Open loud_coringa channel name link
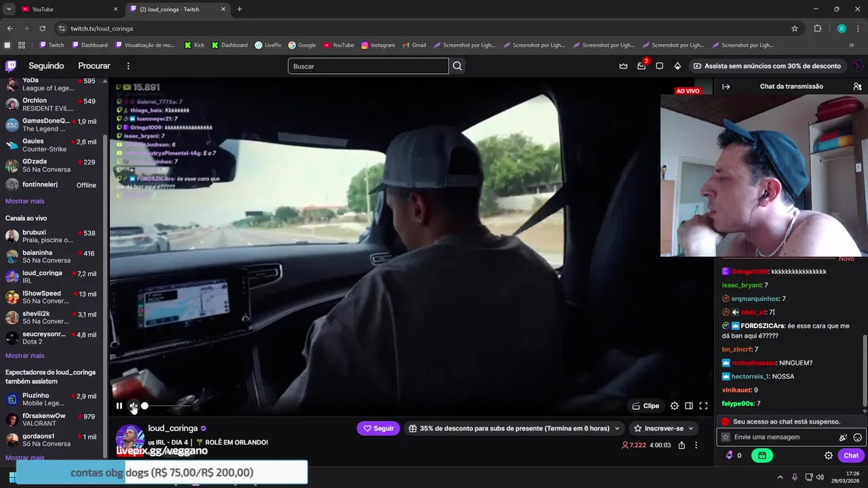 tap(173, 428)
